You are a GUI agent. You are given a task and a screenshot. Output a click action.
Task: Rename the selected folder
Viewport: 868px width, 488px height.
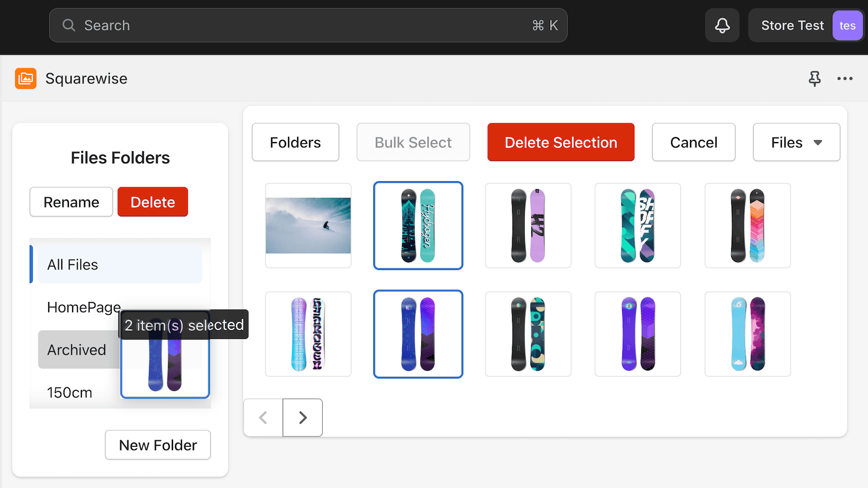click(71, 202)
